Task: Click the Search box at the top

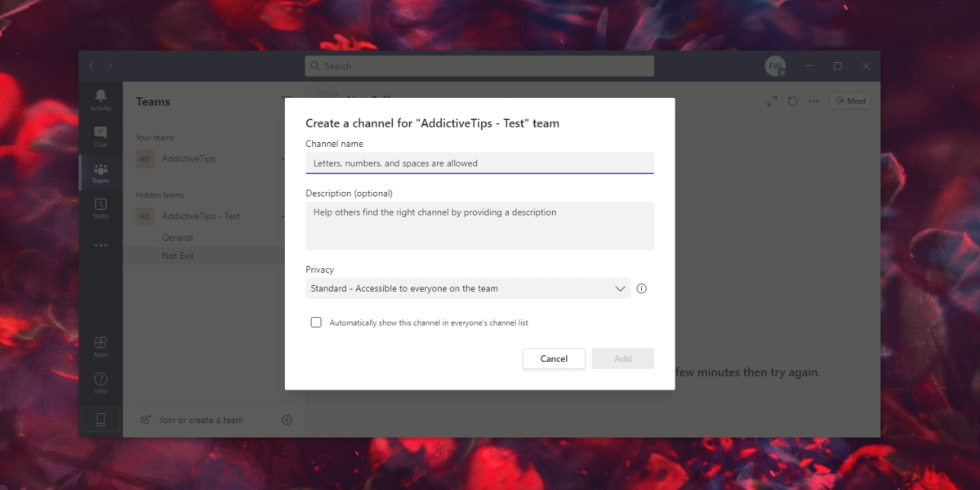Action: point(479,66)
